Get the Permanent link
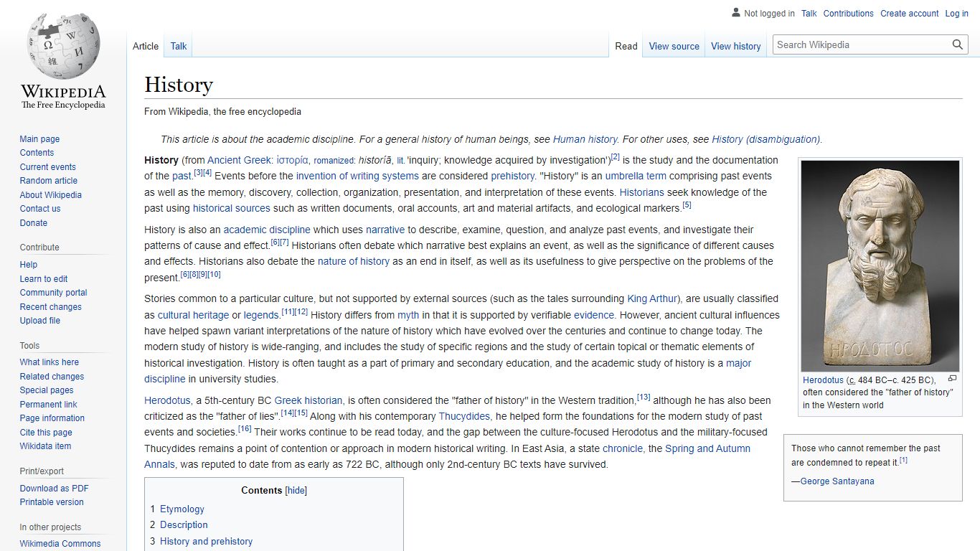Screen dimensions: 980x551 point(48,405)
